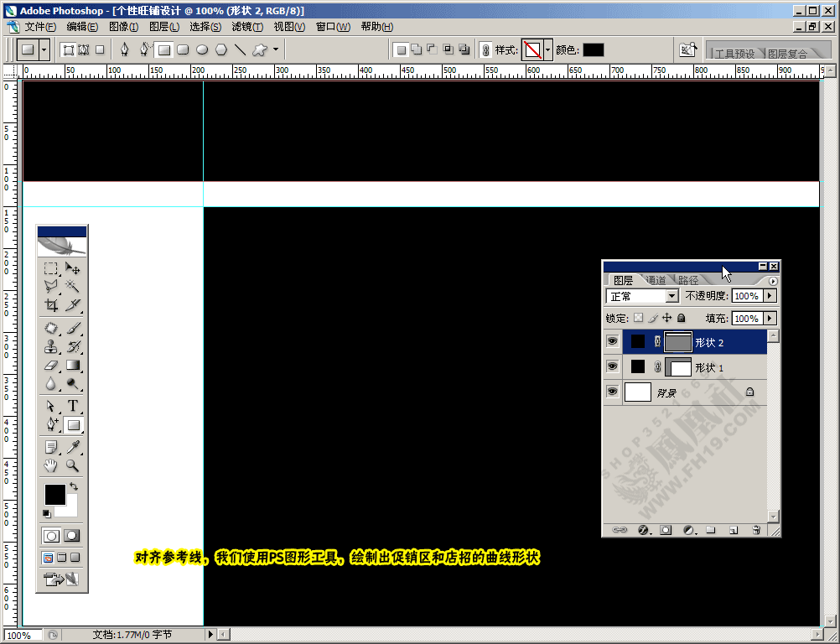Open the 样式 style picker dropdown
Image resolution: width=840 pixels, height=644 pixels.
(547, 49)
